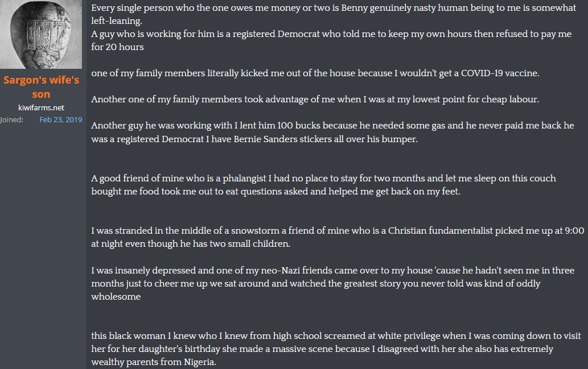Click the line about lending 100 bucks
The height and width of the screenshot is (369, 588).
click(332, 125)
